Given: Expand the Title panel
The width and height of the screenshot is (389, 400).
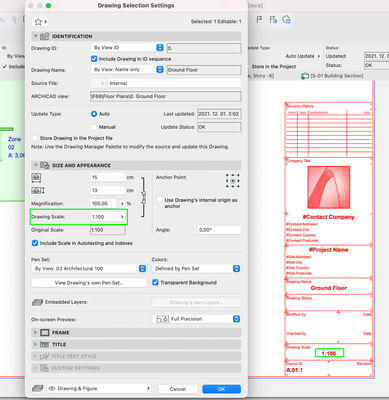Looking at the screenshot, I should [35, 344].
